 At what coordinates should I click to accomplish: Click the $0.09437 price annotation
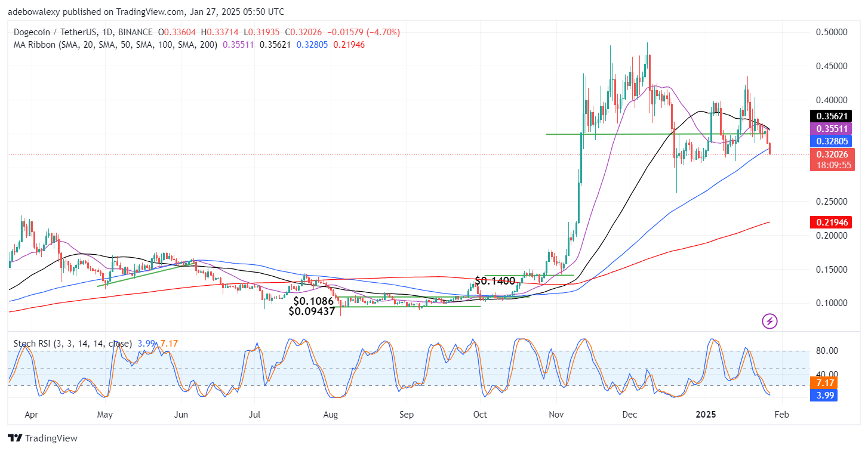312,311
